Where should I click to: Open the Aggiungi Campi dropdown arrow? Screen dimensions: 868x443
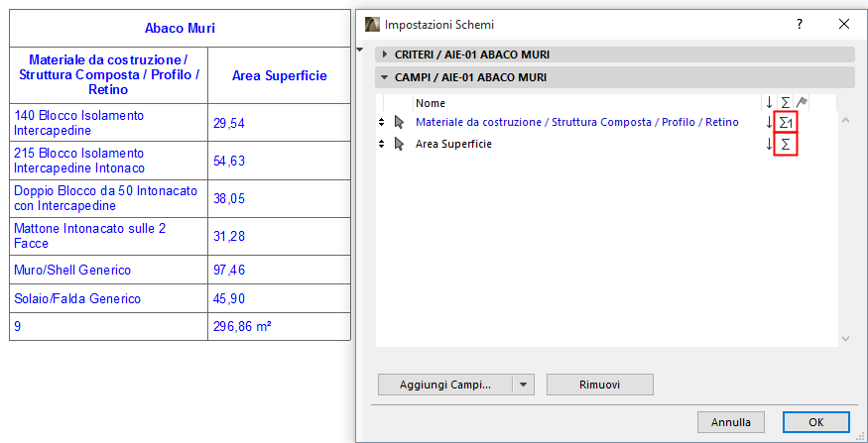coord(524,385)
